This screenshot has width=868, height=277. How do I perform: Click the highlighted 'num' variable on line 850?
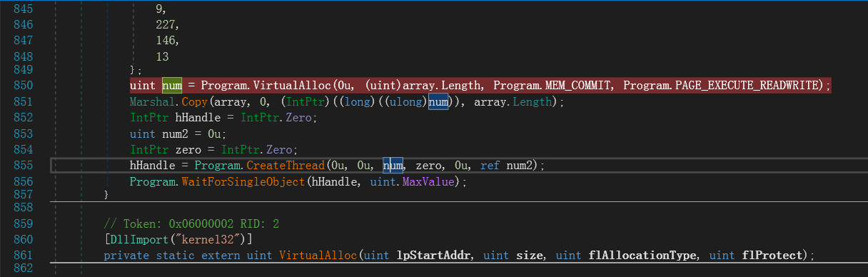(x=171, y=86)
